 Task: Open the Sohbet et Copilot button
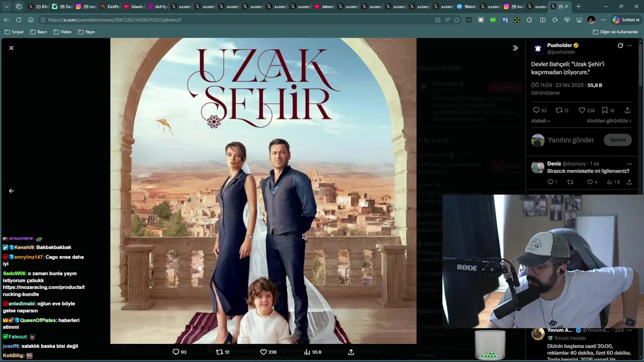[626, 20]
